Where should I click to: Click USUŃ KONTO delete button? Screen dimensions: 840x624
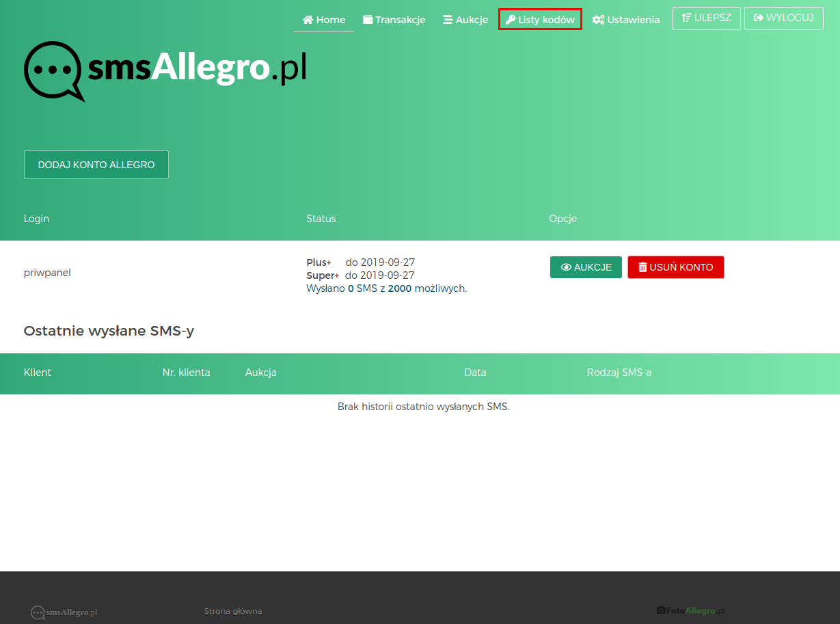pos(676,267)
